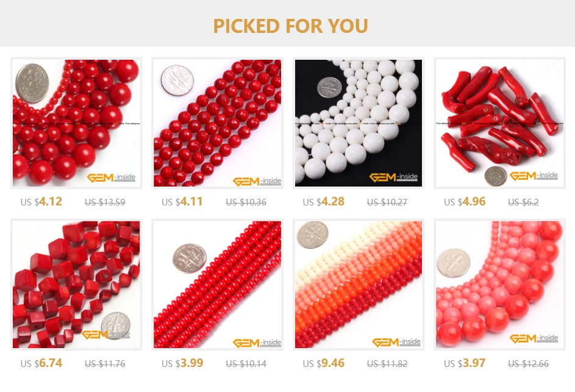
Task: Click the US $6.74 price
Action: click(41, 363)
